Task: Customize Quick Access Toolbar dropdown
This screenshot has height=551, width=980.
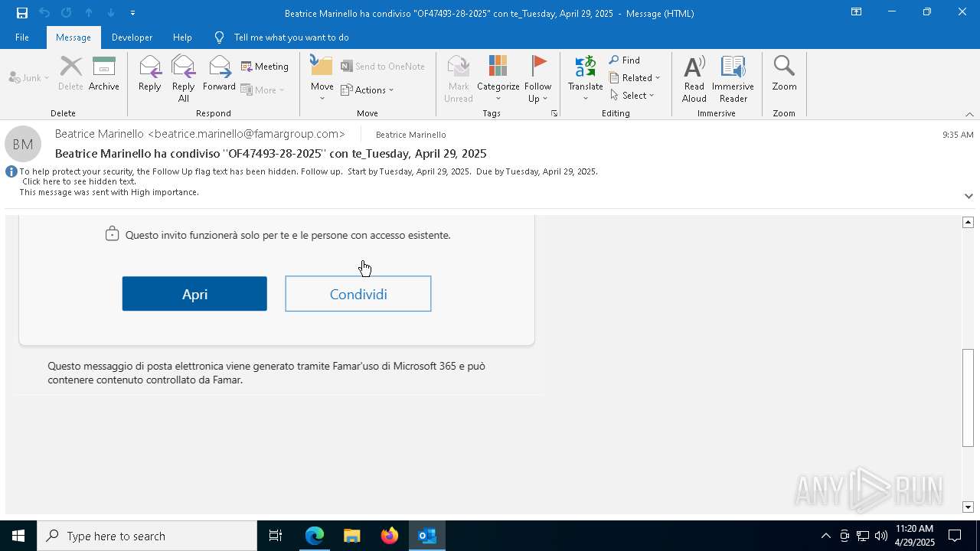Action: (x=133, y=13)
